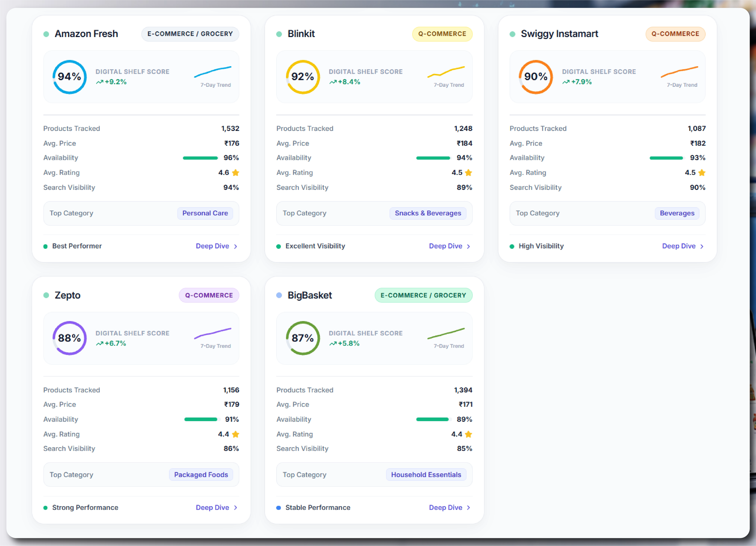756x546 pixels.
Task: Click the Zepto card title
Action: pos(68,295)
